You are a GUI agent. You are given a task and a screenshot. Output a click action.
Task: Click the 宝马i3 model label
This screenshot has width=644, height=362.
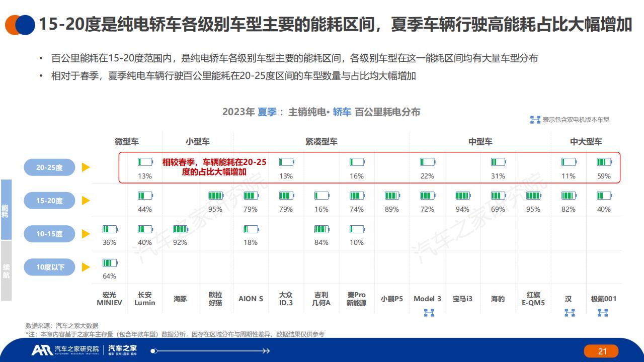point(462,299)
